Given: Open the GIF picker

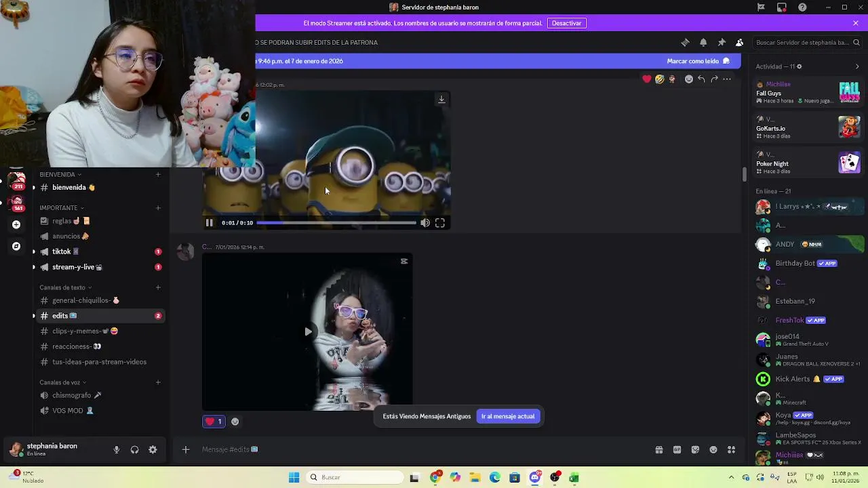Looking at the screenshot, I should coord(677,449).
